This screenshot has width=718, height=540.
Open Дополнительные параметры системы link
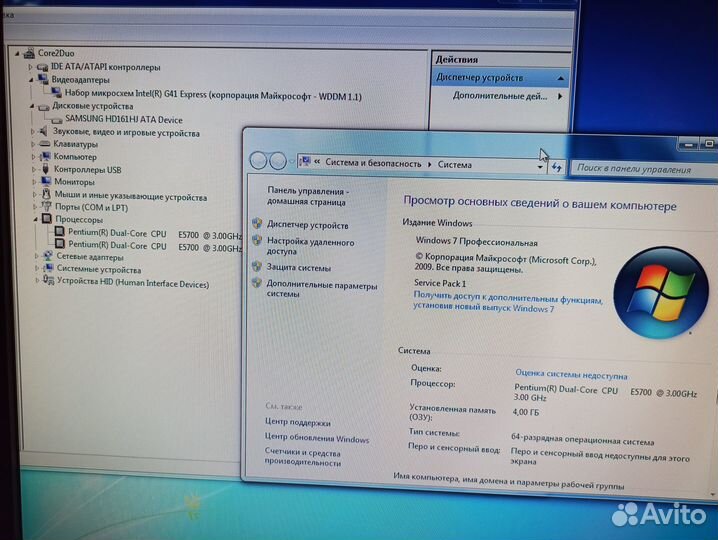(x=321, y=289)
